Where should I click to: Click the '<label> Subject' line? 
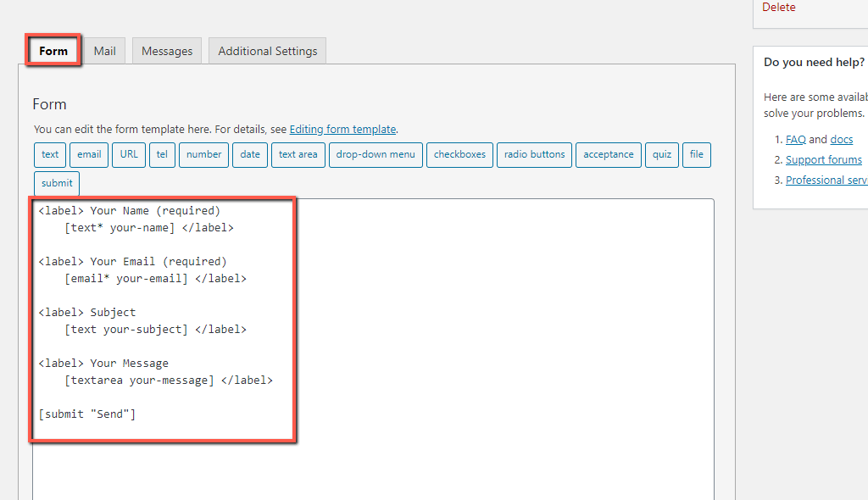pos(87,313)
